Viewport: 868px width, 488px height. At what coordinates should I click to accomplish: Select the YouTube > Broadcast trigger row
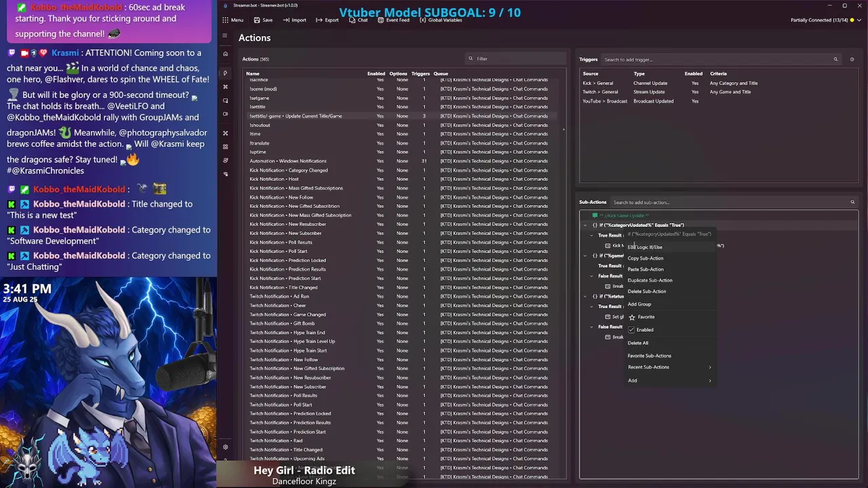coord(719,101)
